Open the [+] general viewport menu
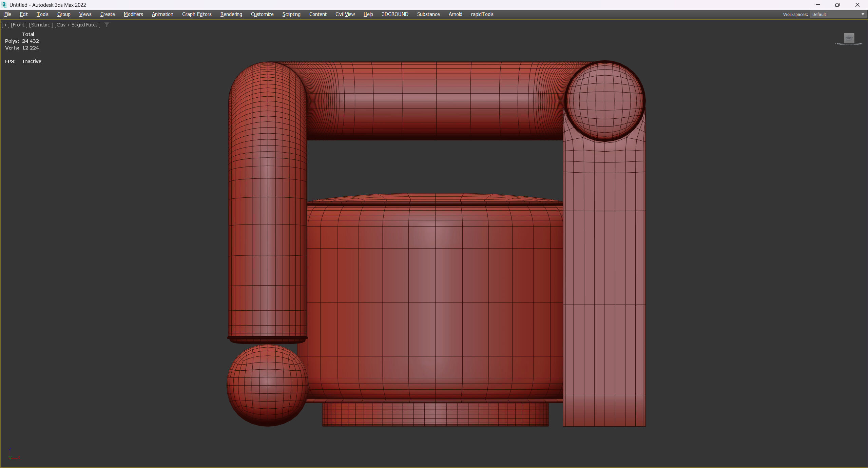This screenshot has height=468, width=868. [5, 25]
